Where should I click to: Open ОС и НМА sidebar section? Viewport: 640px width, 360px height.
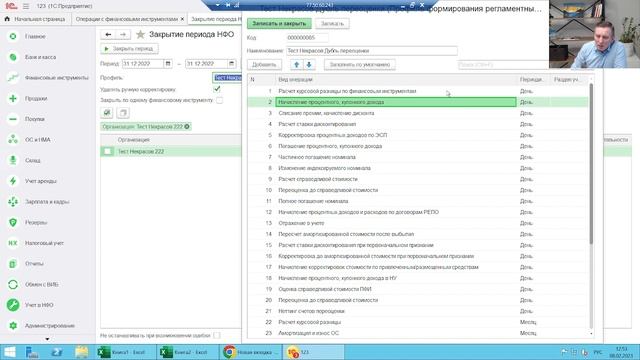point(38,140)
